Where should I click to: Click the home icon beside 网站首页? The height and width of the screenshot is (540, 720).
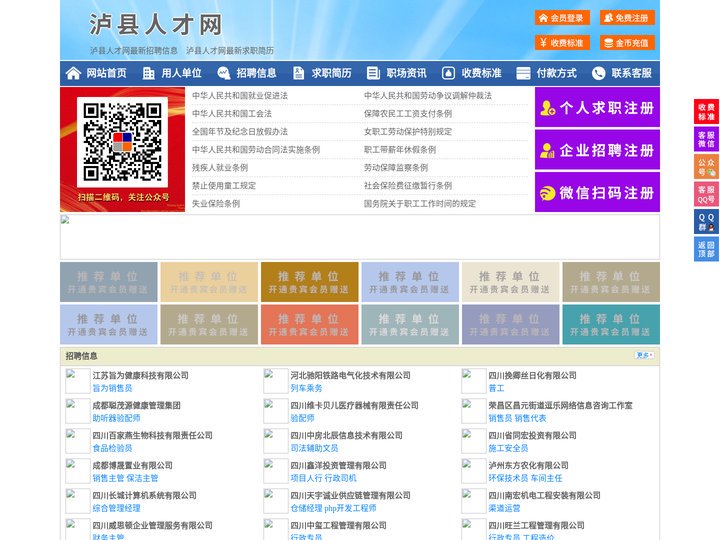pos(73,73)
